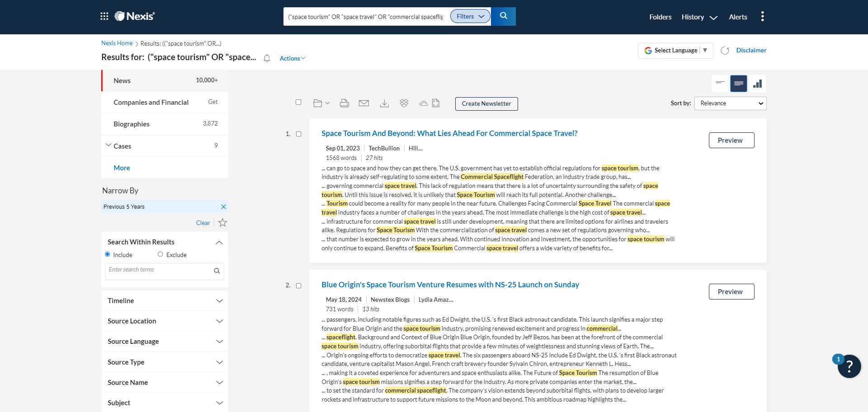Click the Nexis logo
Image resolution: width=868 pixels, height=412 pixels.
click(x=134, y=16)
